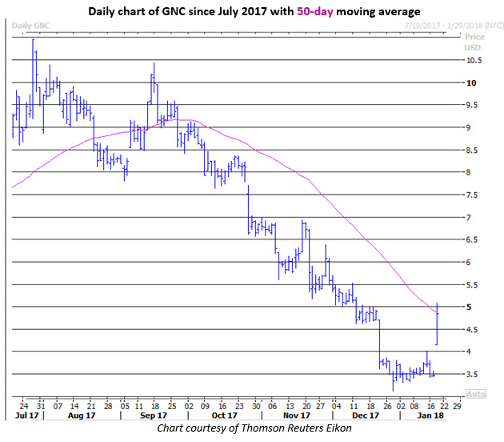
Task: Click the Auto scale button
Action: pos(476,394)
